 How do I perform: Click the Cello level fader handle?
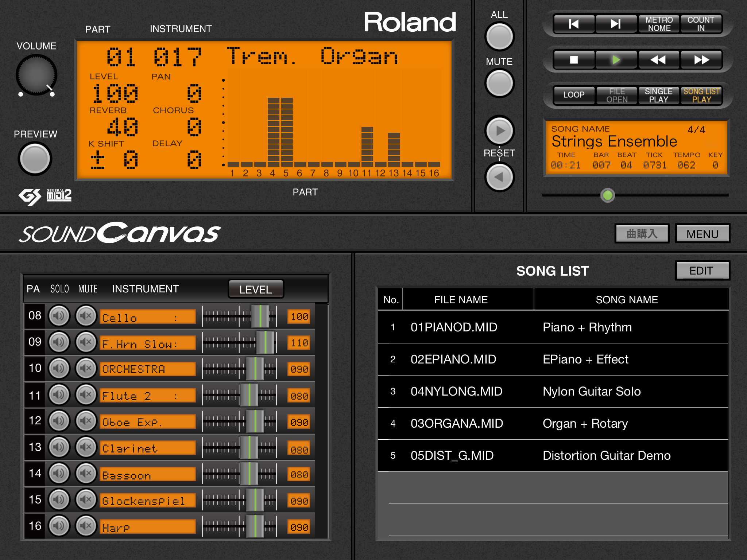tap(260, 316)
